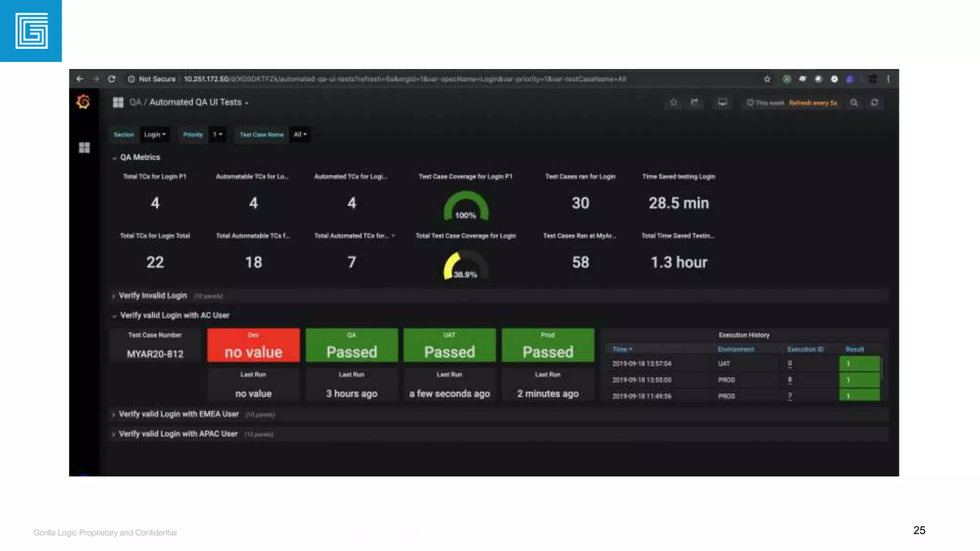Expand Verify valid Login with EMEA User
The image size is (980, 551).
click(x=178, y=414)
